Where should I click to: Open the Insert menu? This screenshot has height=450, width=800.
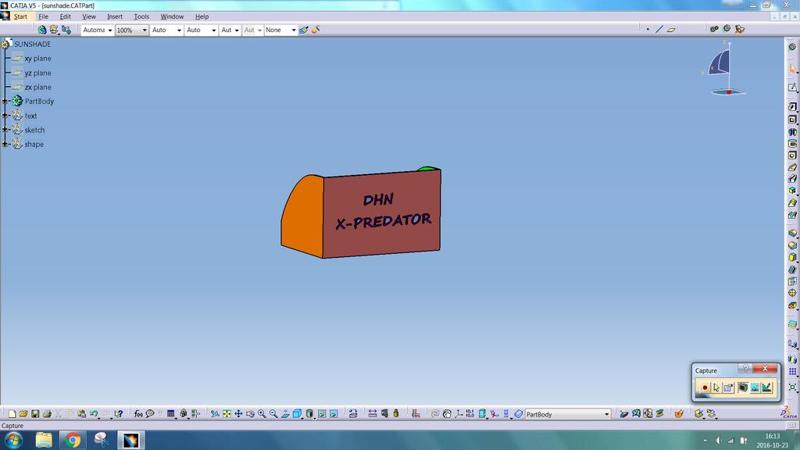(x=114, y=16)
